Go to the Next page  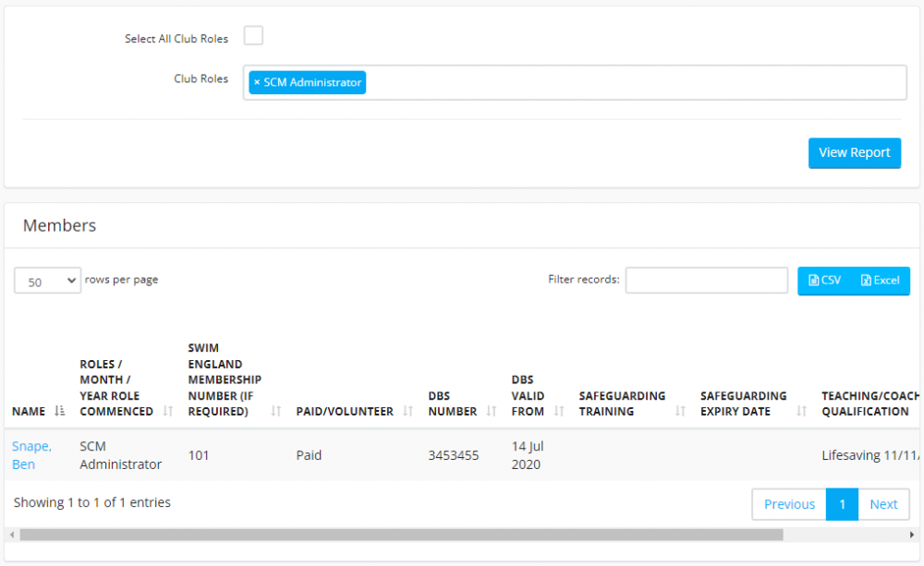click(883, 504)
